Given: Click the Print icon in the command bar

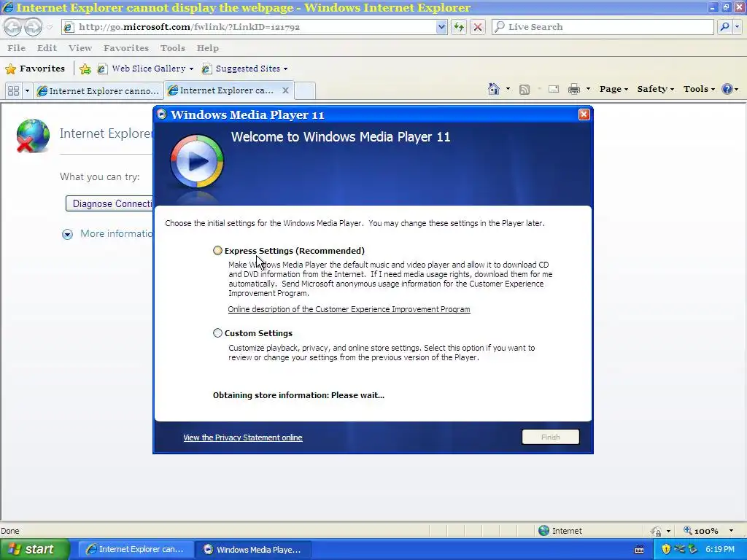Looking at the screenshot, I should click(x=574, y=89).
